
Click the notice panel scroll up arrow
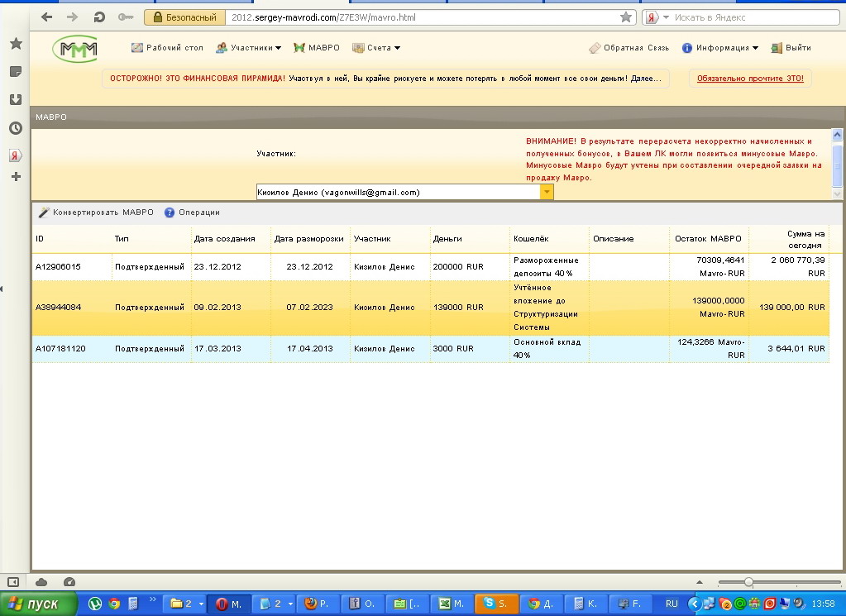click(x=838, y=135)
